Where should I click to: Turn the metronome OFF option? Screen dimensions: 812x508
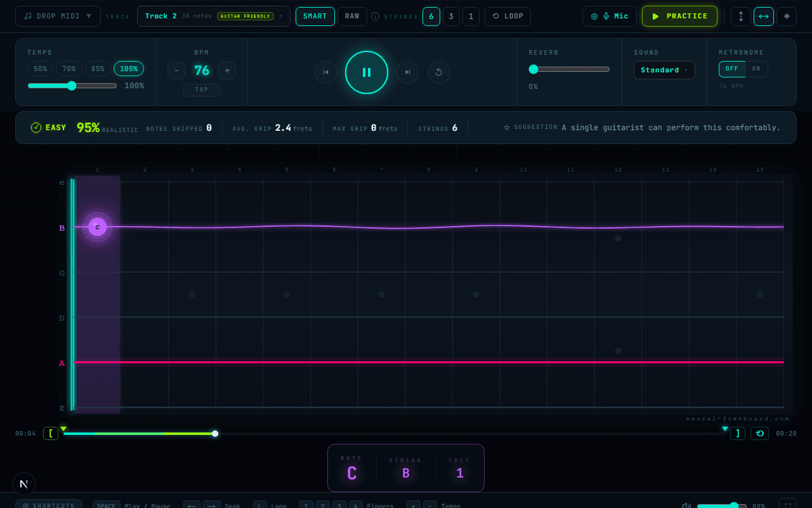[x=732, y=69]
